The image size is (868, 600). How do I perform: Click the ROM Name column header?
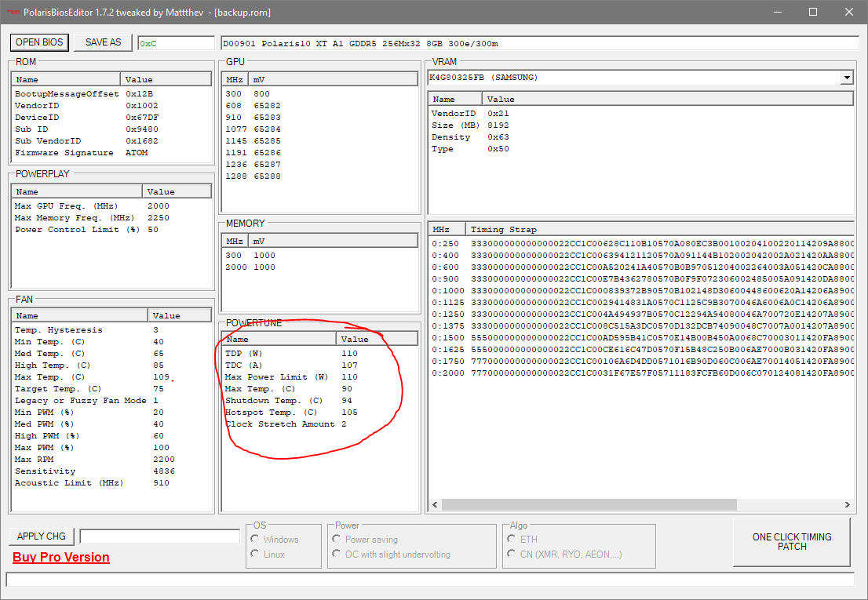point(66,79)
